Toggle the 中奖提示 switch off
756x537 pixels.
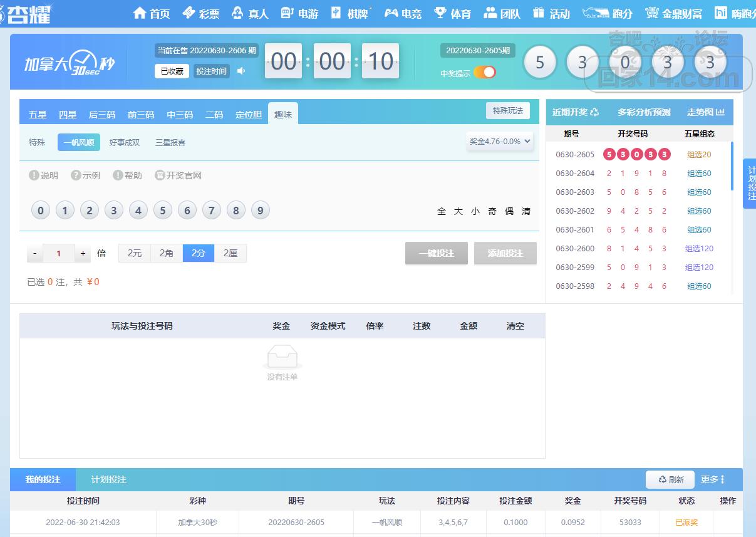[485, 73]
